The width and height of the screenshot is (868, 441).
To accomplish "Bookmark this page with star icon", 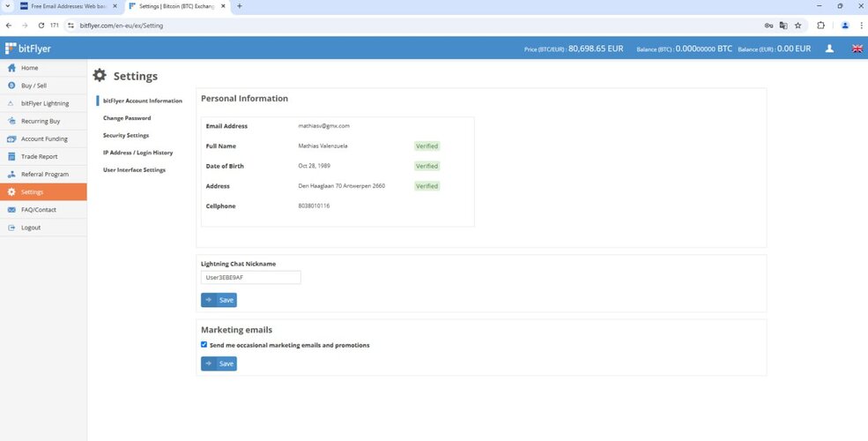I will coord(798,26).
